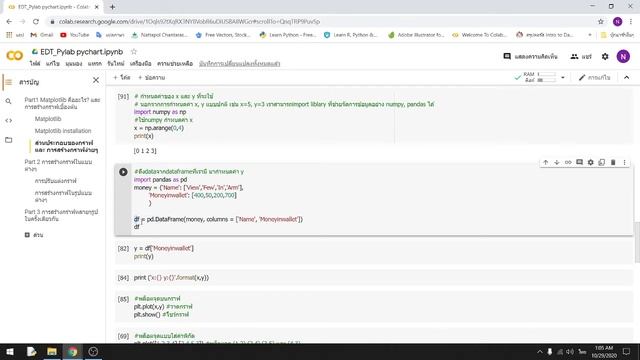Open a new browser tab

coord(112,7)
